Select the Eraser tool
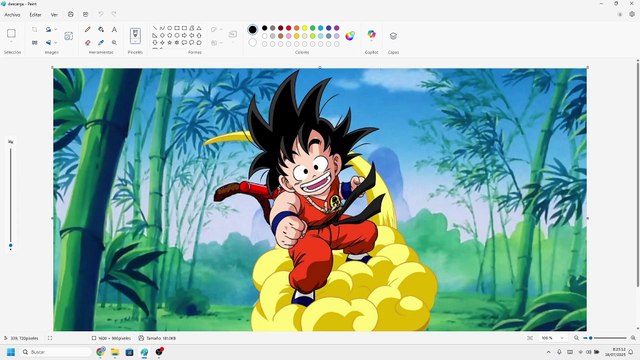The image size is (640, 360). pyautogui.click(x=87, y=42)
